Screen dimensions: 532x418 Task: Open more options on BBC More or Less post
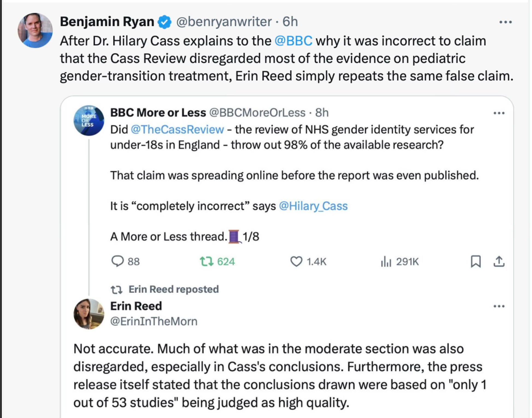499,113
